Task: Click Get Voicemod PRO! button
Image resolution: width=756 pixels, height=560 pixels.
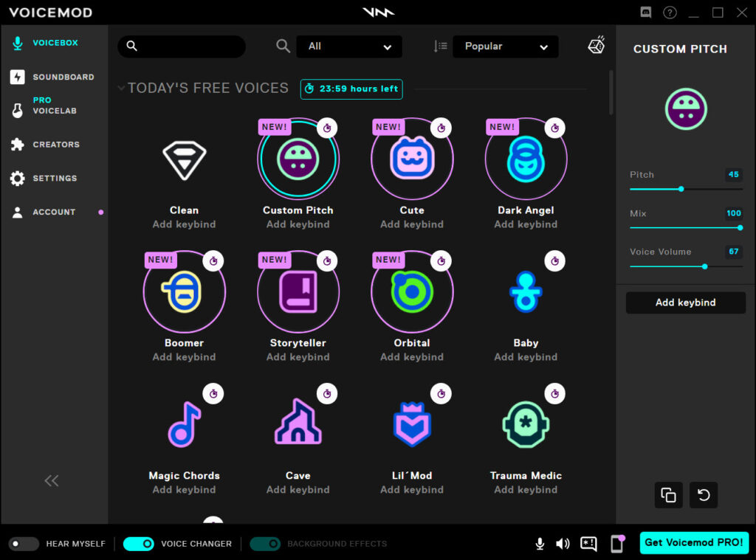Action: click(x=694, y=542)
